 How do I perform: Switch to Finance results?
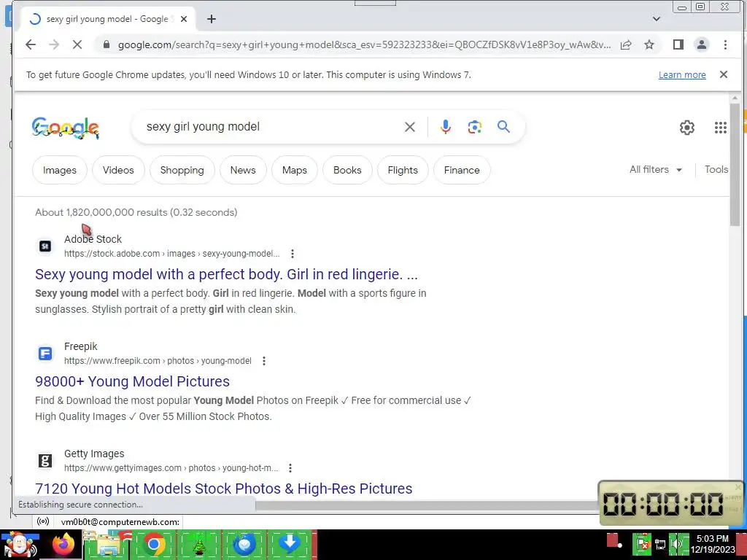coord(462,170)
